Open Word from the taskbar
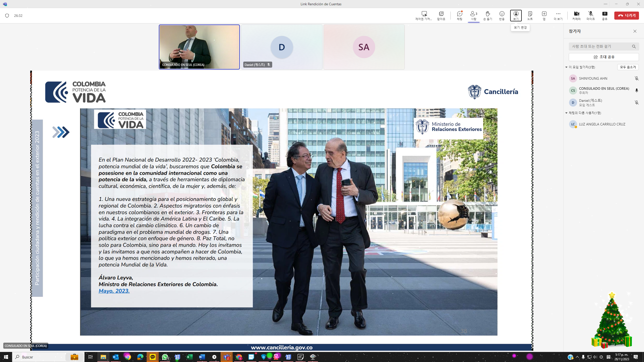Viewport: 644px width, 362px height. (x=202, y=357)
